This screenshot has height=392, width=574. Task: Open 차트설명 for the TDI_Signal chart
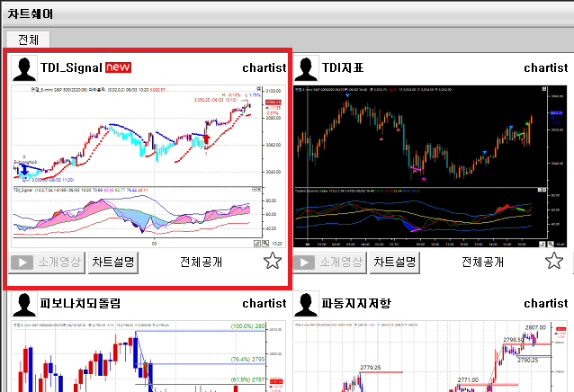pyautogui.click(x=113, y=262)
